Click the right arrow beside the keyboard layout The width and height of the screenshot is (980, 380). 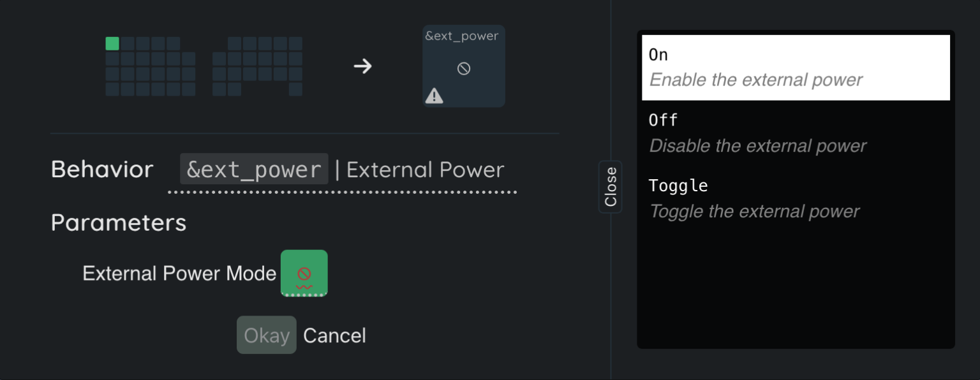click(x=362, y=66)
